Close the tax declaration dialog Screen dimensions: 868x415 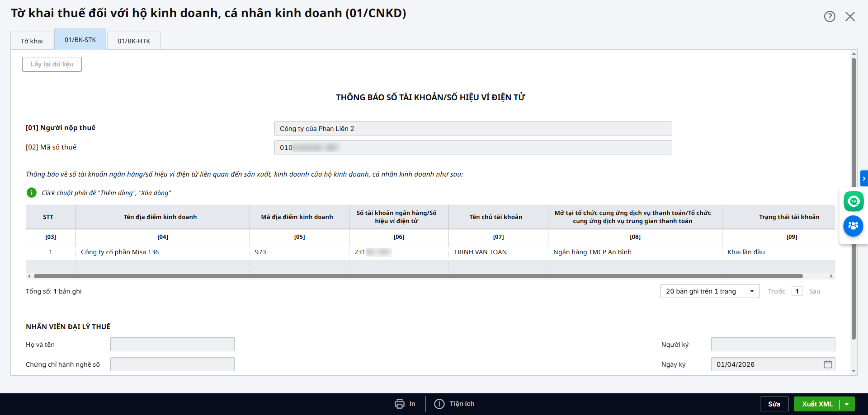(x=850, y=17)
